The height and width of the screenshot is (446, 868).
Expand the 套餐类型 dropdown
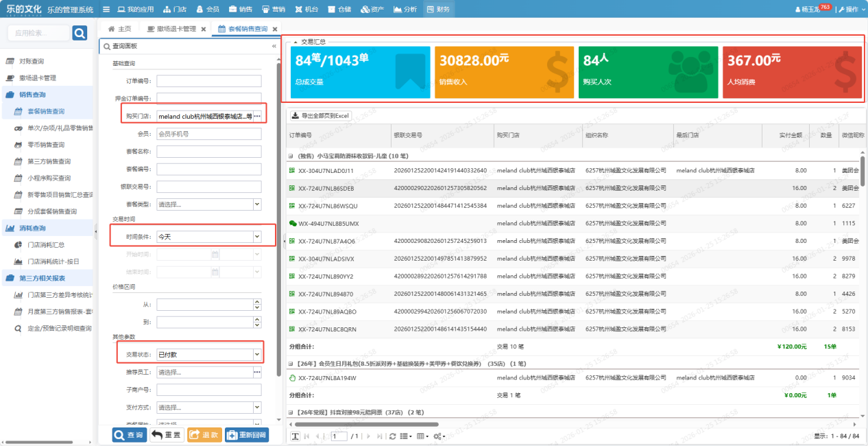point(257,204)
